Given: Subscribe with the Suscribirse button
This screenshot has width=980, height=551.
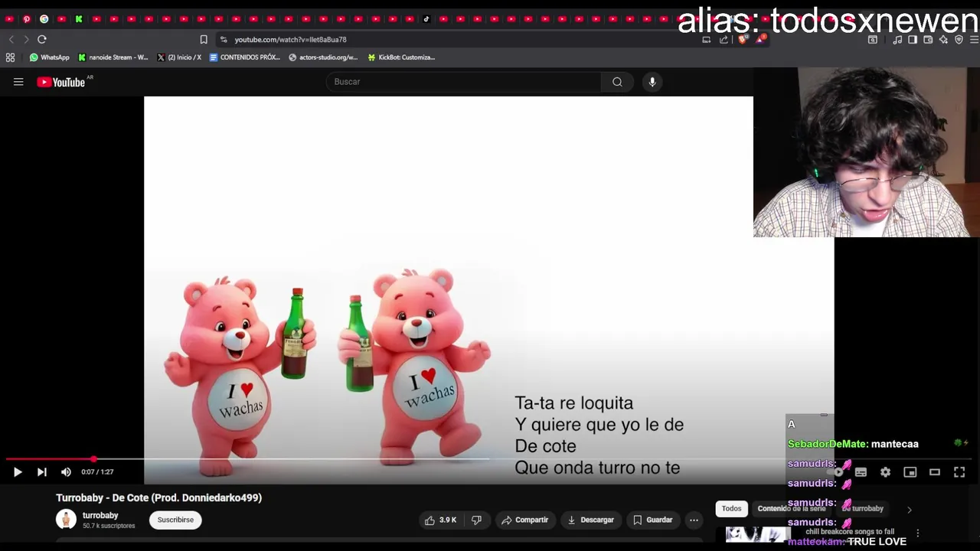Looking at the screenshot, I should coord(175,520).
